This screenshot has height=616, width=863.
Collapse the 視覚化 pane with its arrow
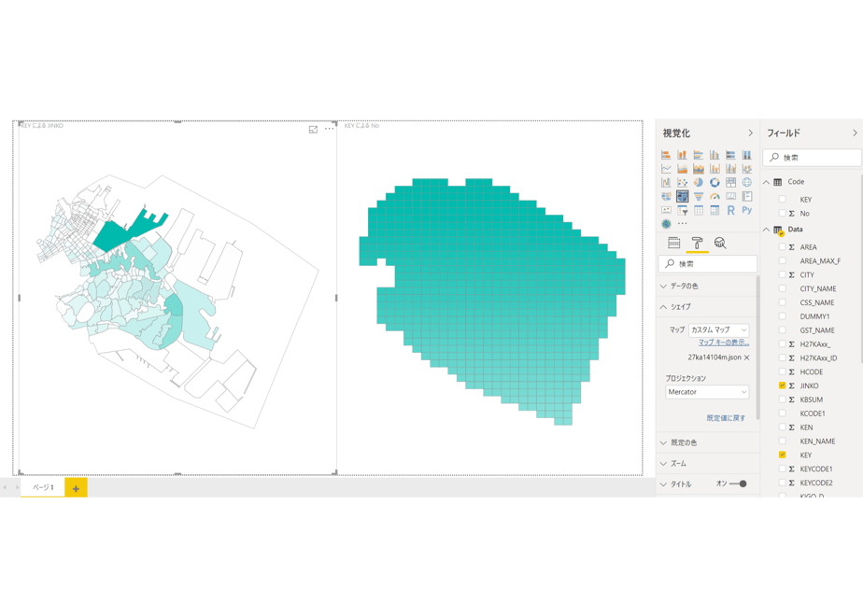750,133
